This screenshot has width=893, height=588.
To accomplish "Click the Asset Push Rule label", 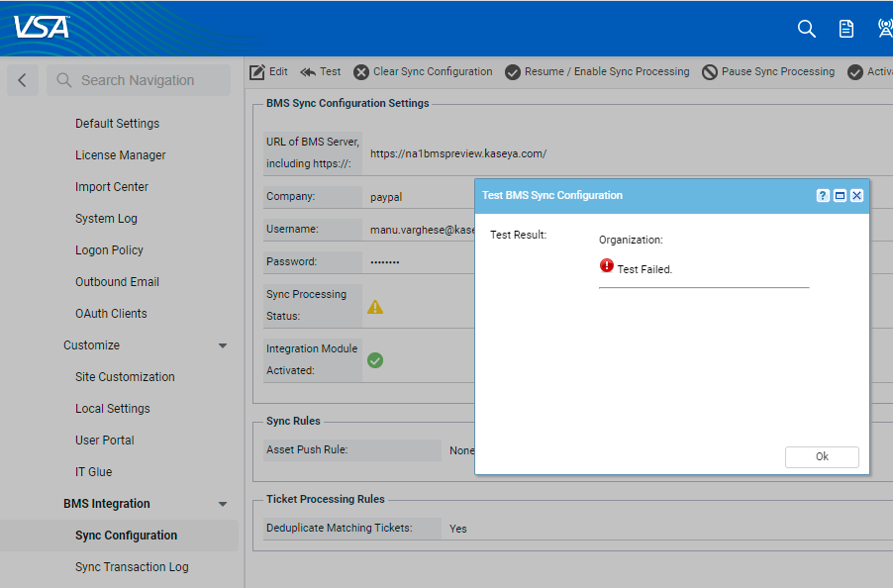I will click(307, 449).
